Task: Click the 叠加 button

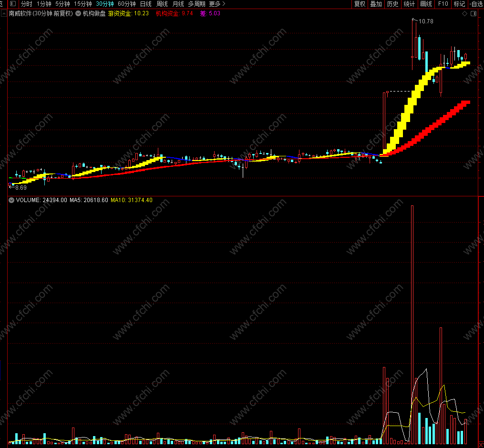Action: click(x=376, y=4)
